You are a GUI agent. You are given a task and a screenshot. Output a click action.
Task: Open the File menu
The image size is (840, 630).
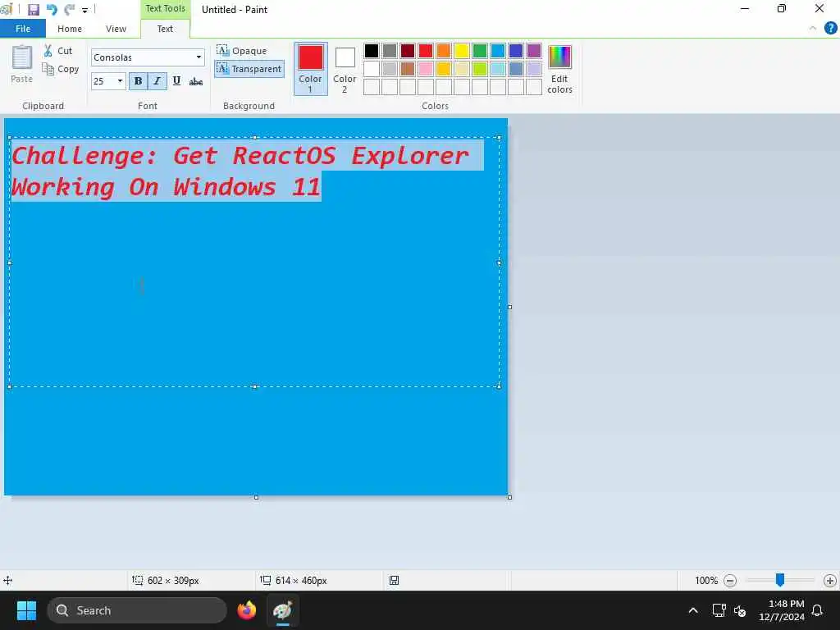[22, 29]
